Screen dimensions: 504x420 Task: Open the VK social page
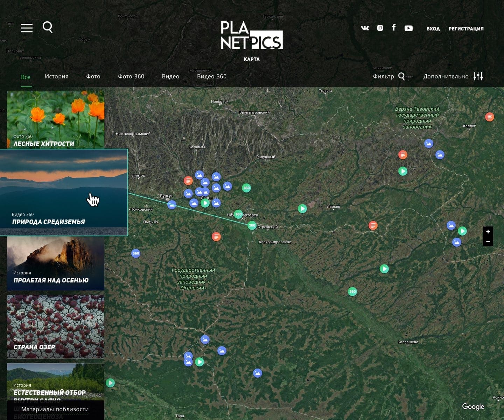365,28
